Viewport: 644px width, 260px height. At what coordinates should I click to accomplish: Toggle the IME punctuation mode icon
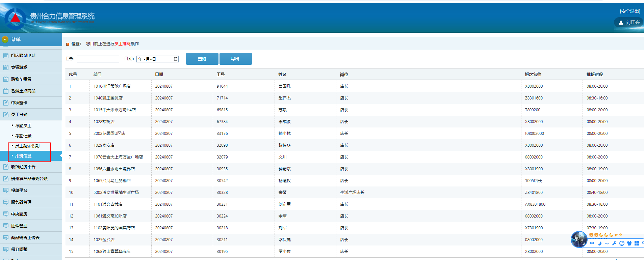coord(607,243)
